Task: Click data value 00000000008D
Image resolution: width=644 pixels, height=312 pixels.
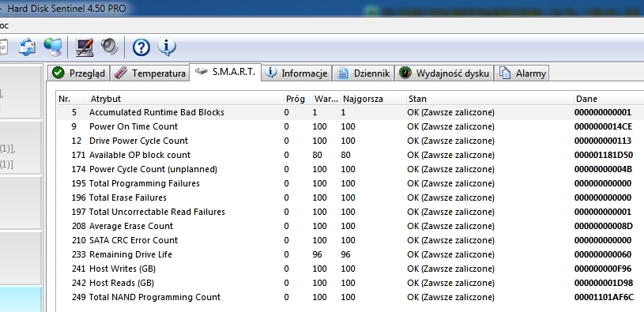Action: [604, 226]
